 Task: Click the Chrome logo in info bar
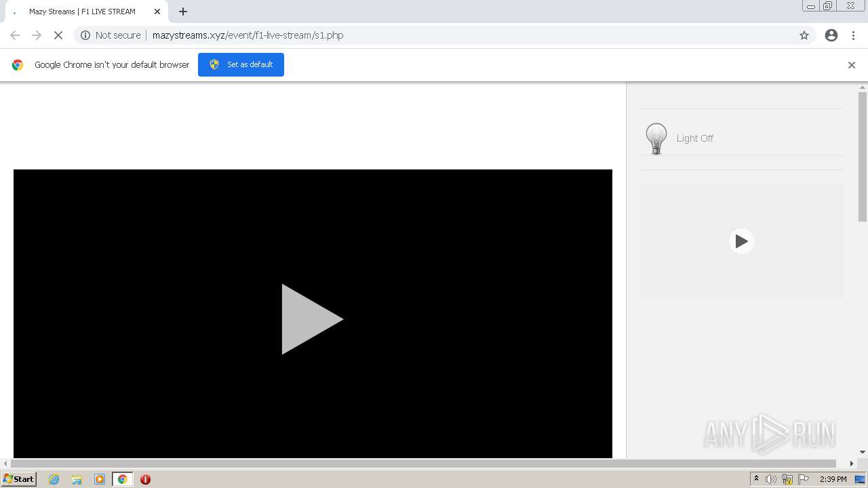point(18,65)
